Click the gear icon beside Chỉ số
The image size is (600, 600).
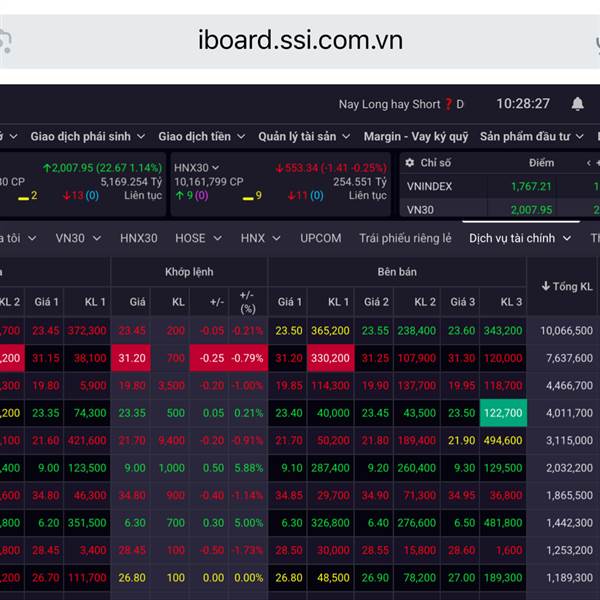408,162
